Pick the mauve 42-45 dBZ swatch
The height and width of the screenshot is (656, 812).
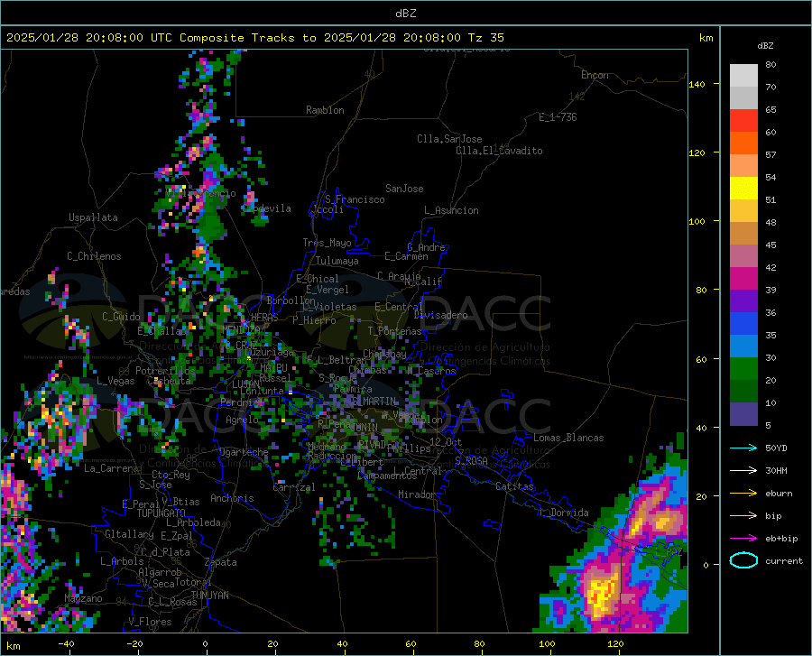coord(743,256)
